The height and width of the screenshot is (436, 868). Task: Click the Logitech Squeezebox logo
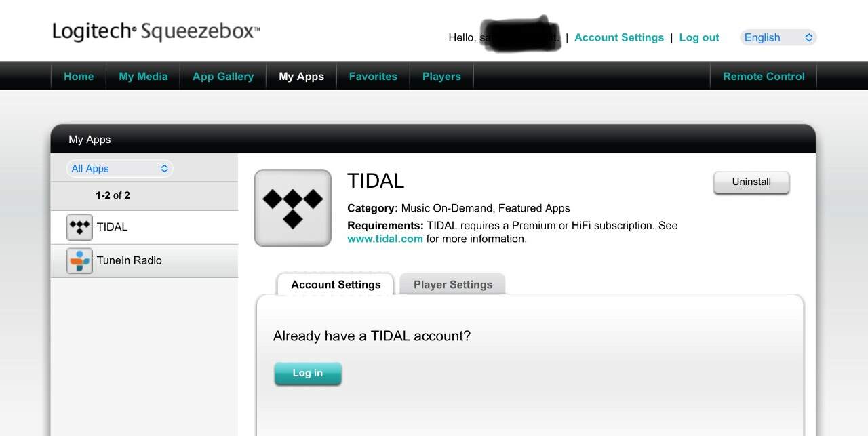coord(156,32)
